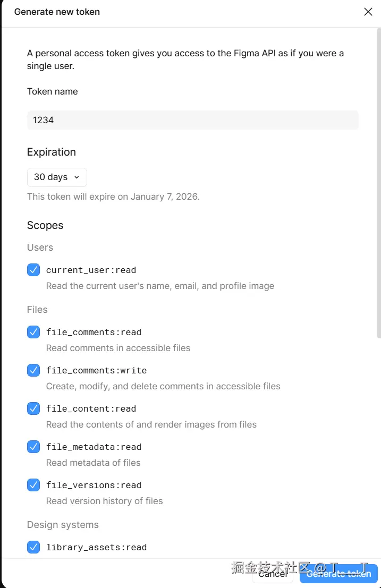Screen dimensions: 381x588
Task: Click the current_user:read scope label text
Action: click(x=91, y=270)
